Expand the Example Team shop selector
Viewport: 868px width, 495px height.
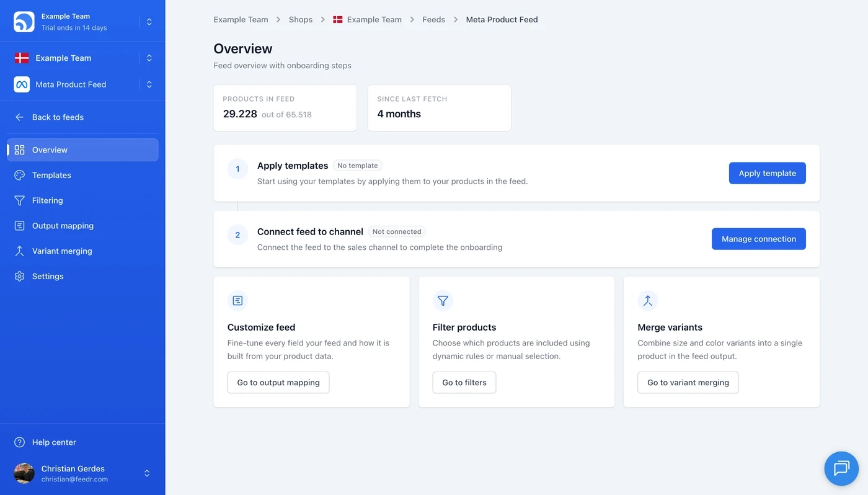[x=149, y=58]
